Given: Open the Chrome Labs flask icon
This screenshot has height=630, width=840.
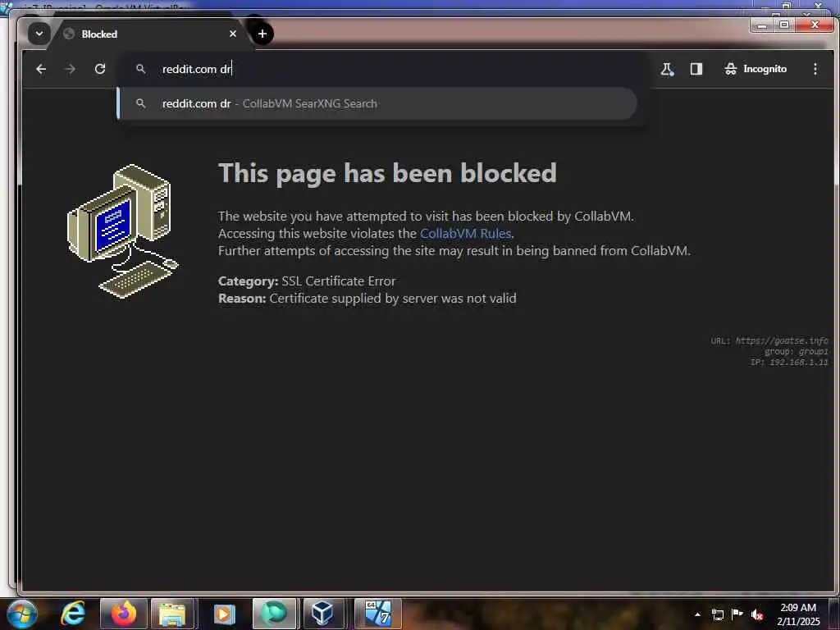Looking at the screenshot, I should pos(667,69).
